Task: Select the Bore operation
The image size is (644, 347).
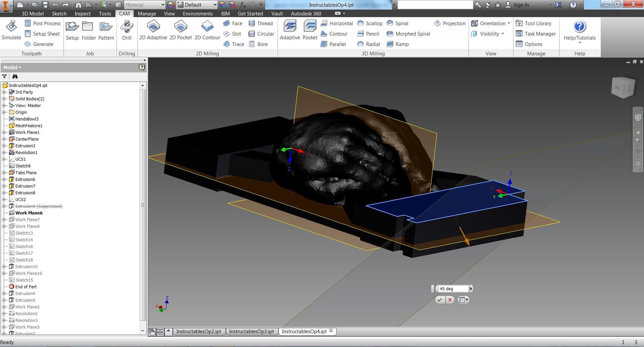Action: (258, 44)
